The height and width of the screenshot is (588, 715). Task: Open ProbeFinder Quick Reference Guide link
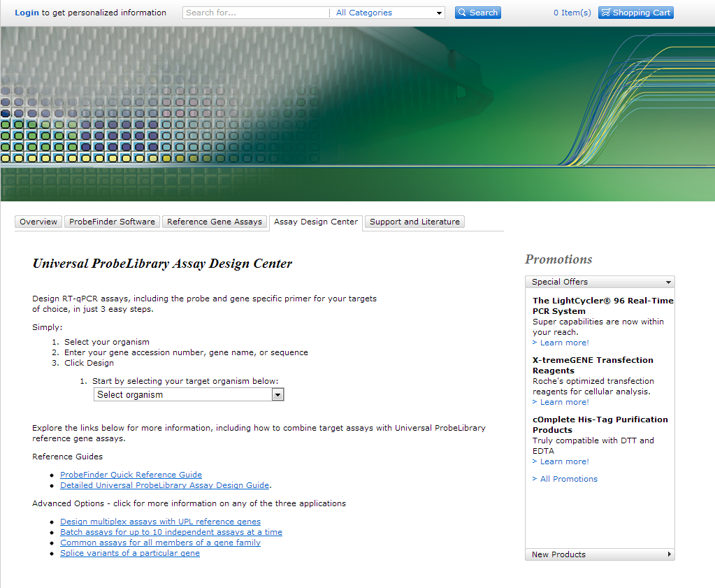[131, 475]
